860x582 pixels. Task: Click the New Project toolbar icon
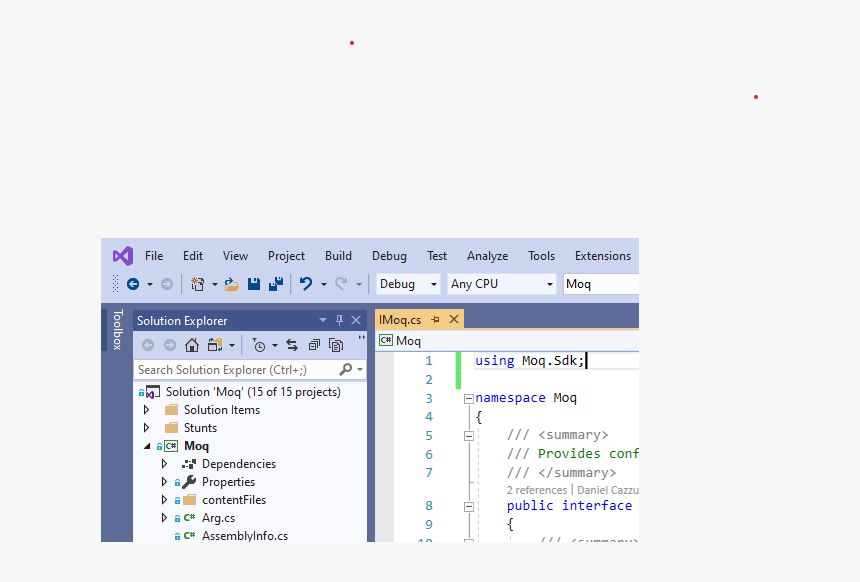(197, 284)
